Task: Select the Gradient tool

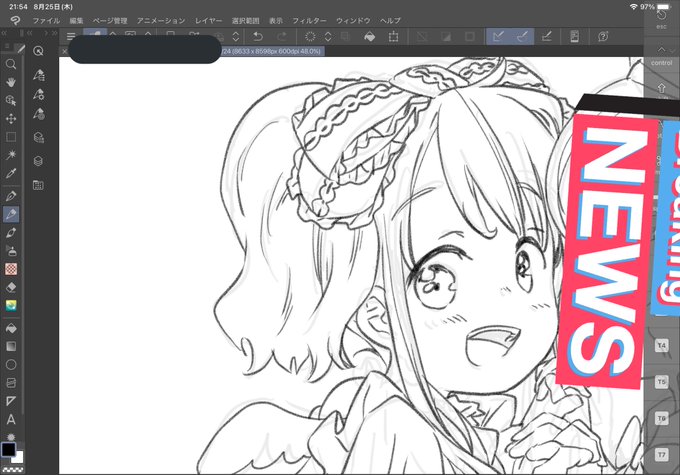Action: click(x=11, y=346)
